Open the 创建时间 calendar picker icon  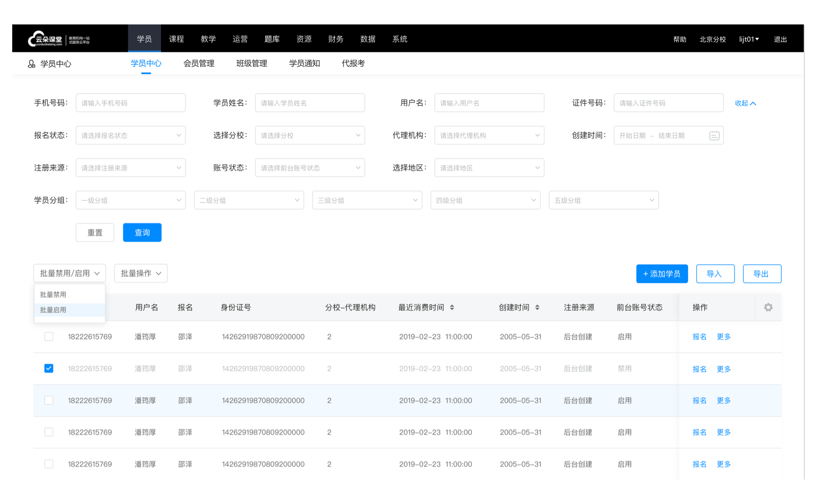714,135
